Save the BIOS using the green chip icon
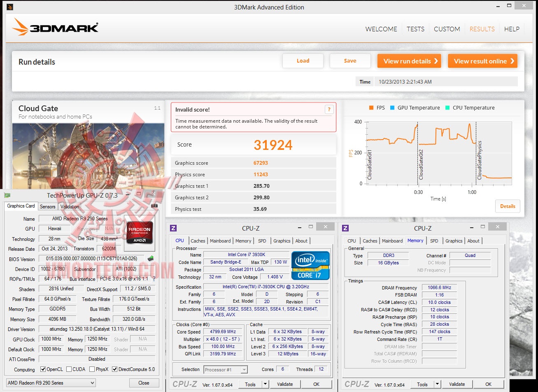Screen dimensions: 538x392 (x=151, y=259)
